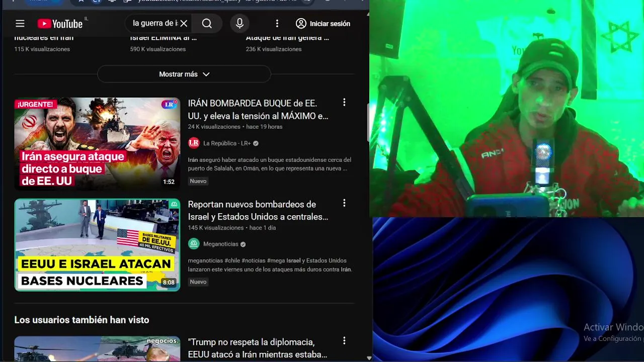Open the header settings three-dot menu

click(277, 24)
